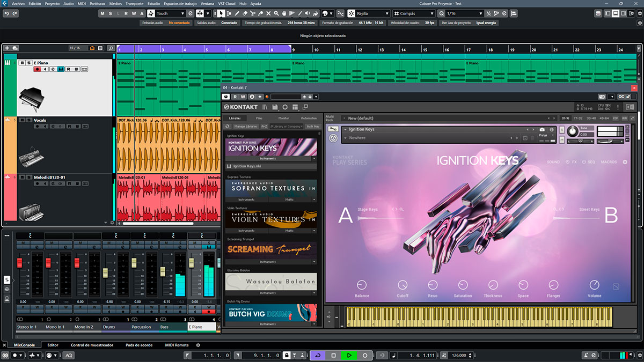Click the Redo arrow in Cubase toolbar
644x362 pixels.
coord(16,13)
